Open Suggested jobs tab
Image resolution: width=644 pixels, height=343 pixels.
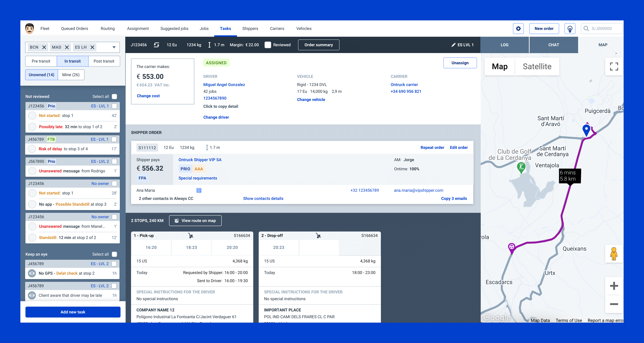tap(174, 29)
